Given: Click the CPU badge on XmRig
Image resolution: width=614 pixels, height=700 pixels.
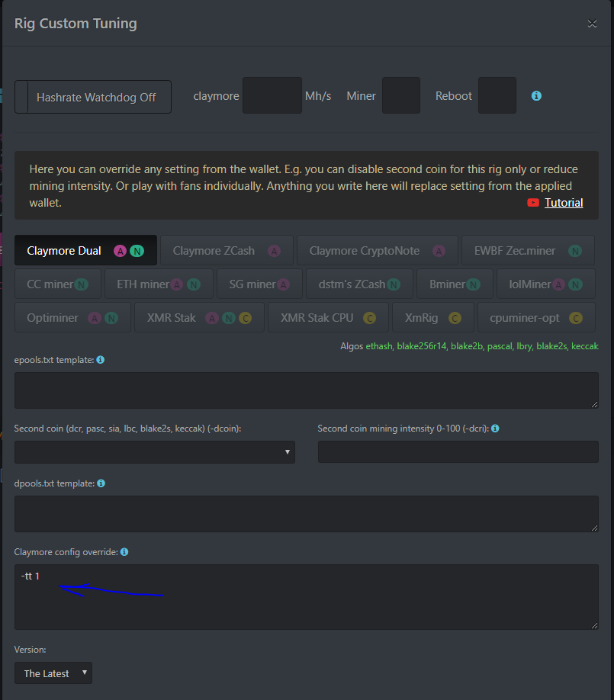Looking at the screenshot, I should pos(455,318).
